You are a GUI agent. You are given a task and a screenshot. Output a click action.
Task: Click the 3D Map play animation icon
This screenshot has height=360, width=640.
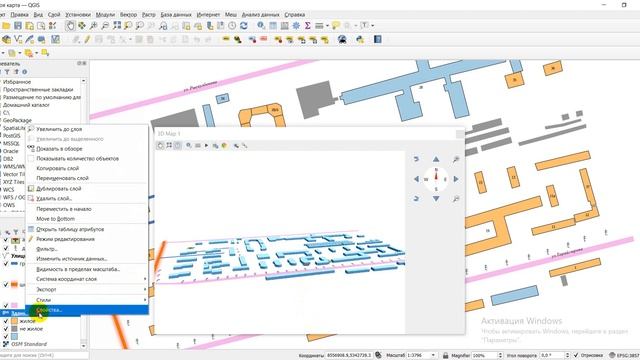(x=206, y=145)
